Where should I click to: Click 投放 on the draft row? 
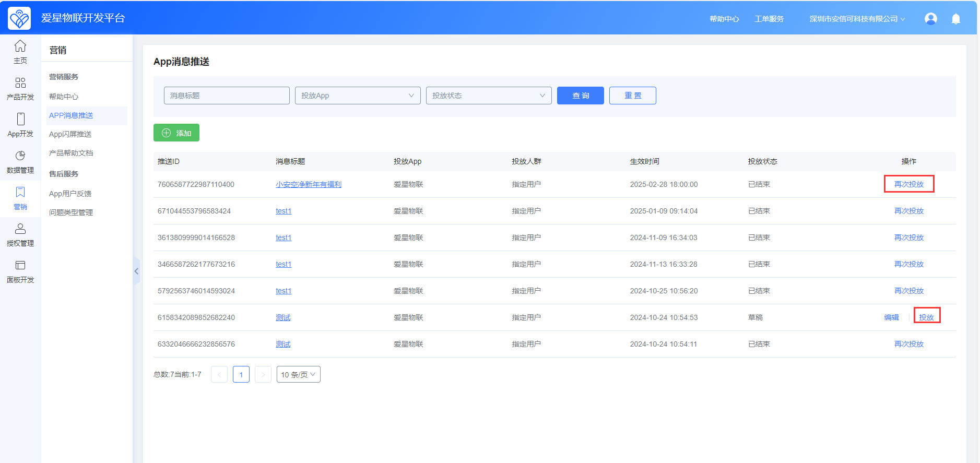tap(926, 317)
